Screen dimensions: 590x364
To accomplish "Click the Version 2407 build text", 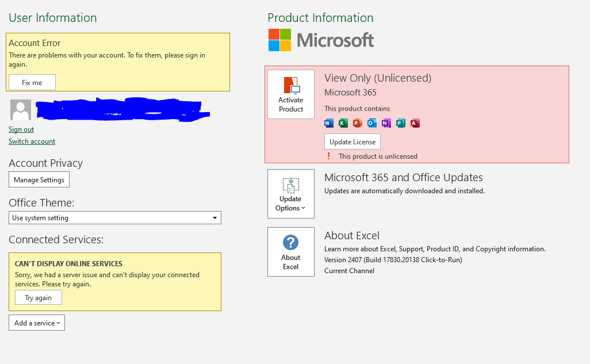I will coord(393,260).
